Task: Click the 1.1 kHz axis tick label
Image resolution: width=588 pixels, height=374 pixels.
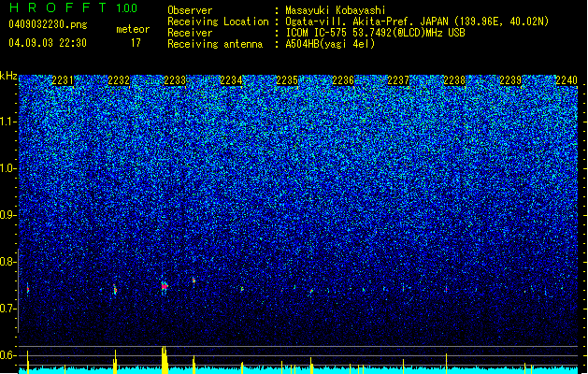Action: [x=8, y=122]
